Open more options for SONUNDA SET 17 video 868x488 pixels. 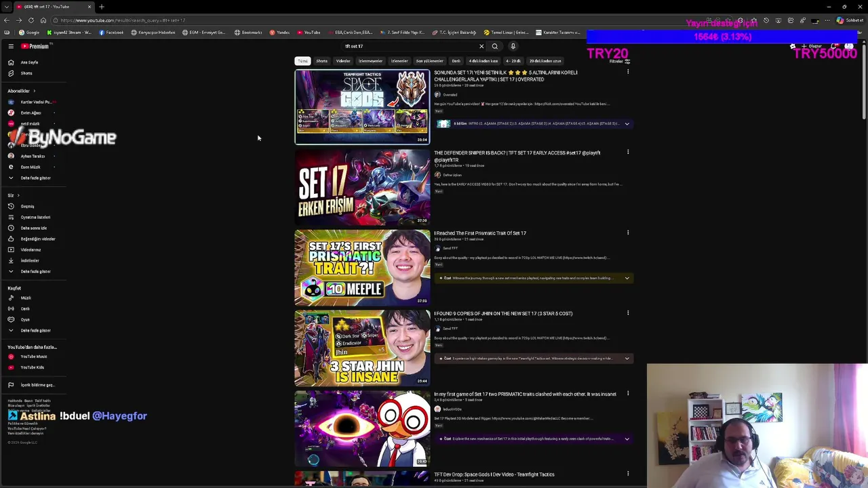(x=628, y=72)
